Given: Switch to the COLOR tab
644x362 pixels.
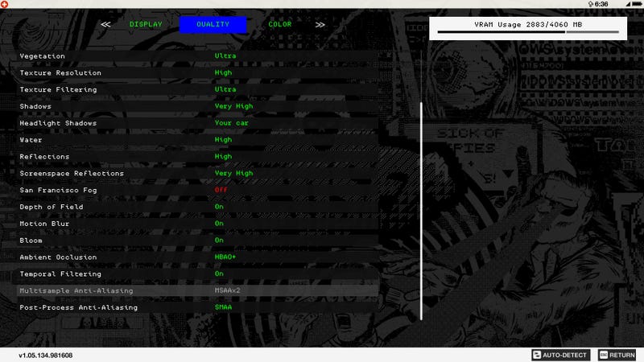Looking at the screenshot, I should pyautogui.click(x=279, y=25).
